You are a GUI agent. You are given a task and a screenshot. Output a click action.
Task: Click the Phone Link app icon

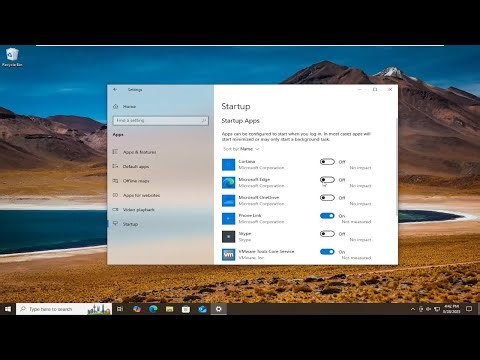pyautogui.click(x=229, y=218)
